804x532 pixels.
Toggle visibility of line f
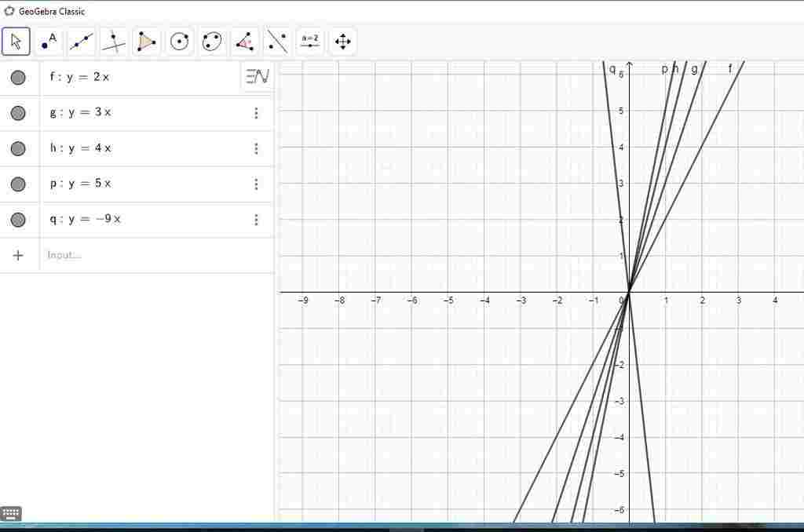pos(18,77)
